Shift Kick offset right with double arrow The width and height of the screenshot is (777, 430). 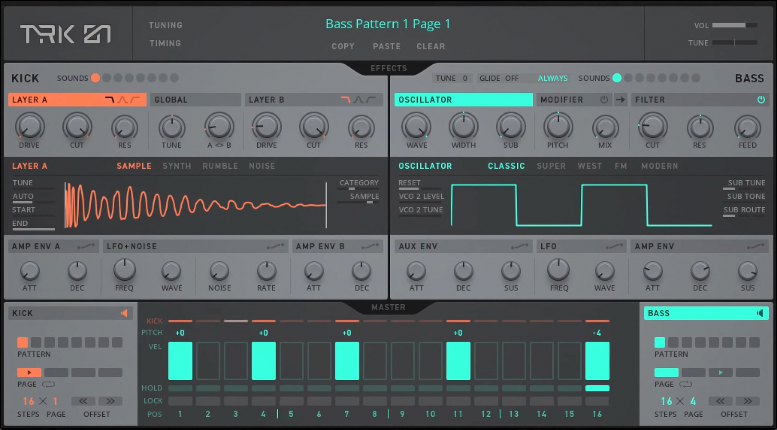click(110, 401)
